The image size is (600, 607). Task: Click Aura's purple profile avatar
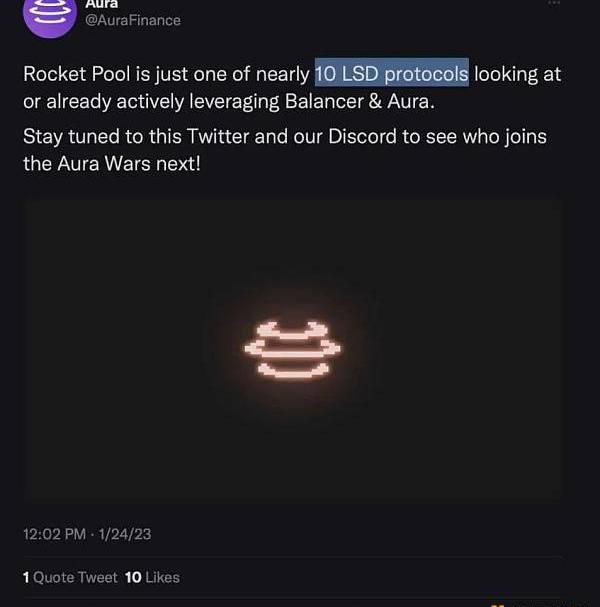point(50,14)
